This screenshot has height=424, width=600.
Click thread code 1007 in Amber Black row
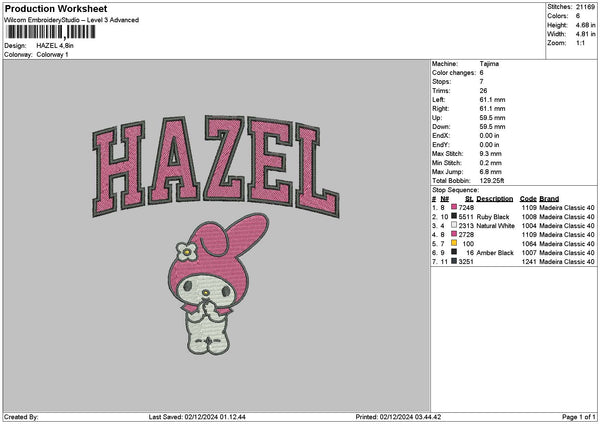point(529,253)
